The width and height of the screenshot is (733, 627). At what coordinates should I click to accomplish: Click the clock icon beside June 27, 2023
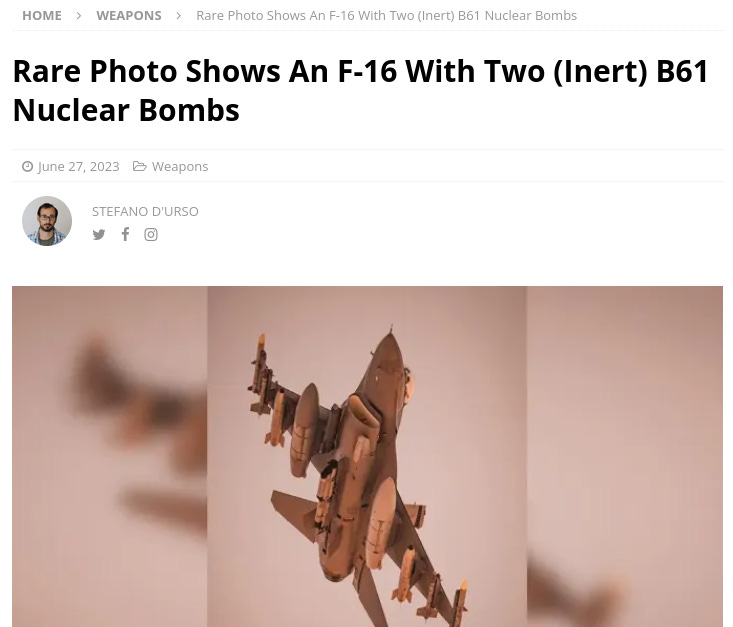tap(28, 166)
